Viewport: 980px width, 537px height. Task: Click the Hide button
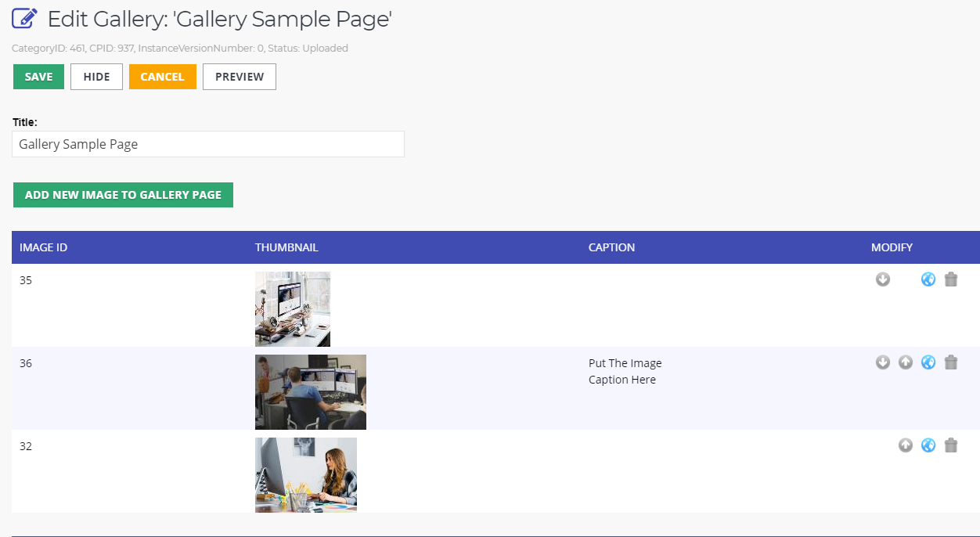pos(96,77)
